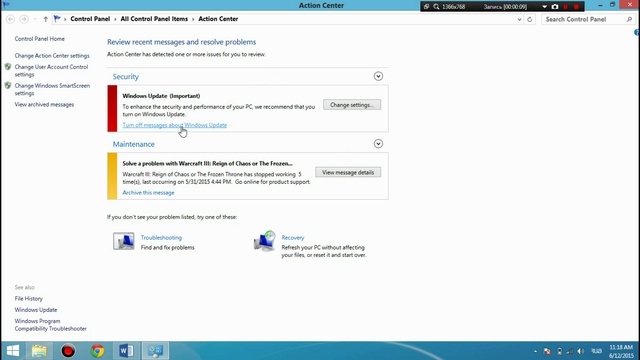Screen dimensions: 640x360
Task: Open the recorder's dropdown arrow menu
Action: [544, 7]
